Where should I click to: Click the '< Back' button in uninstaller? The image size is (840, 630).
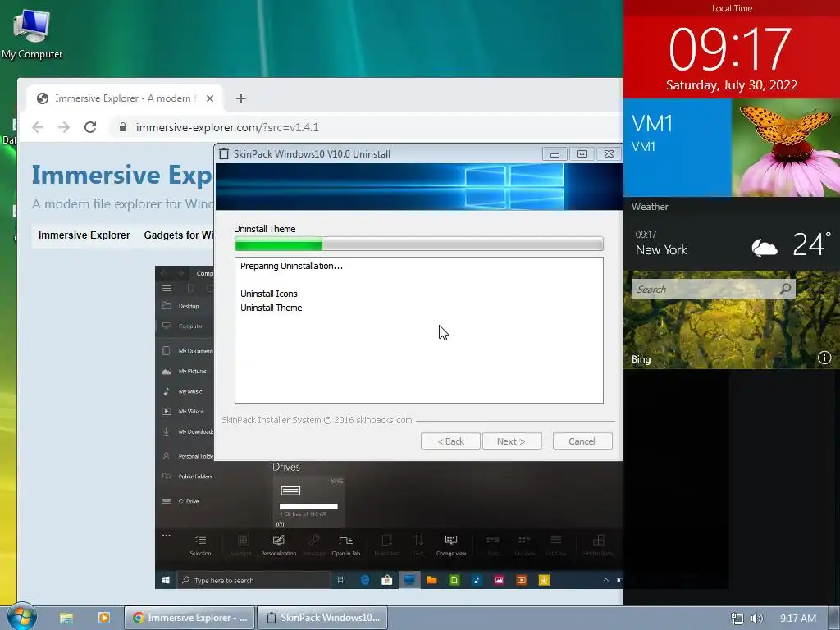[x=450, y=441]
